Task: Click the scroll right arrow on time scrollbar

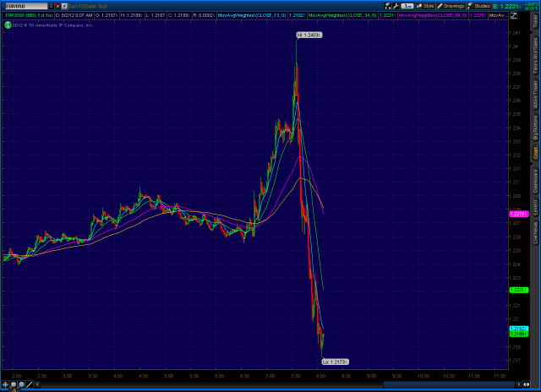Action: click(518, 384)
